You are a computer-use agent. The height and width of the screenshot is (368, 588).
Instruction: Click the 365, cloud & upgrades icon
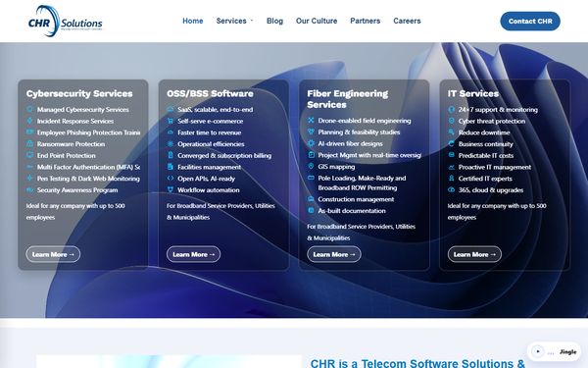coord(452,189)
